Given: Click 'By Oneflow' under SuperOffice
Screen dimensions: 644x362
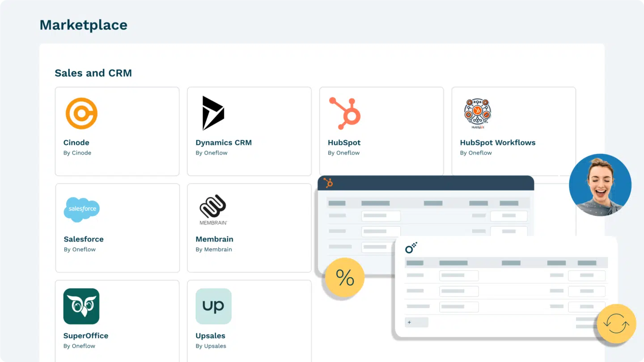Looking at the screenshot, I should coord(80,346).
